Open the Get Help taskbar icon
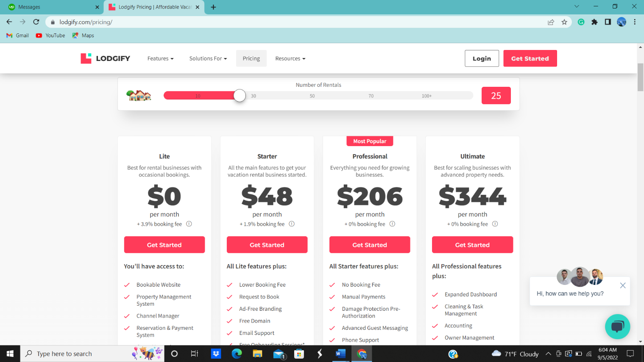644x362 pixels. tap(453, 354)
